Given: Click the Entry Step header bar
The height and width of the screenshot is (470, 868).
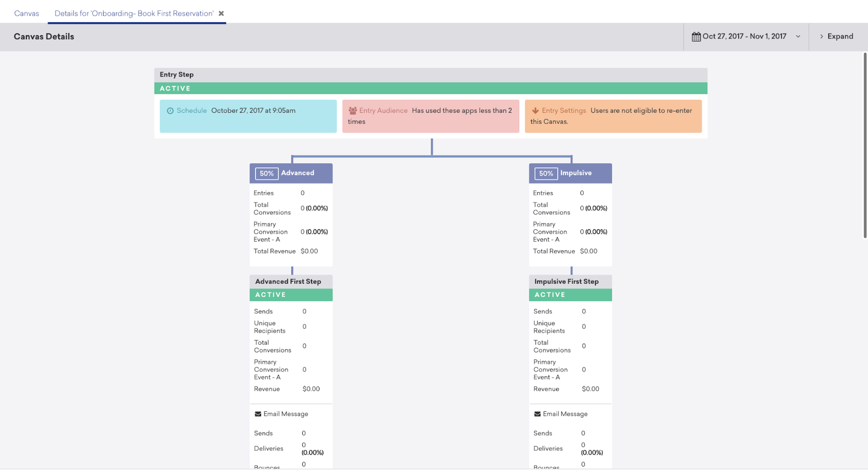Looking at the screenshot, I should (430, 75).
